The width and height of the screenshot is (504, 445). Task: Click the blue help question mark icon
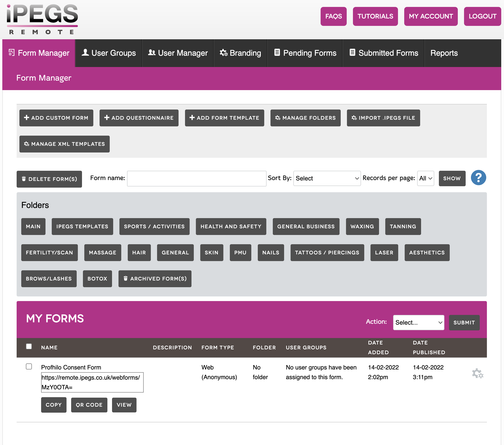[478, 178]
